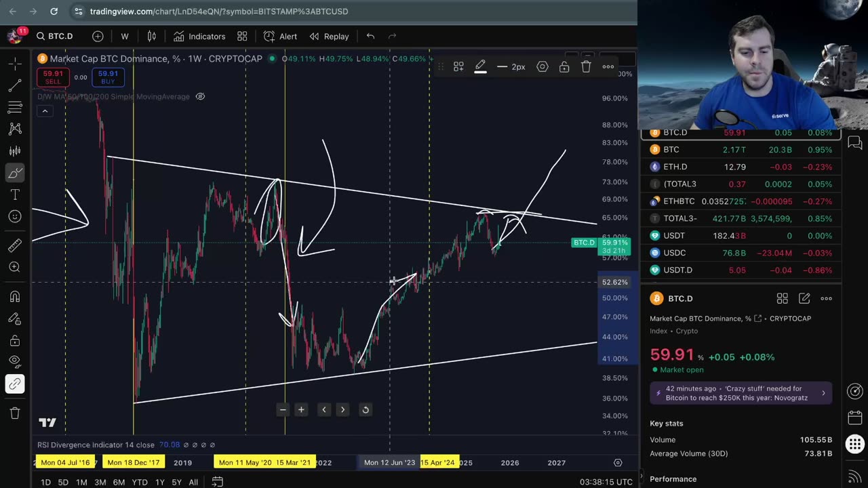The width and height of the screenshot is (868, 488).
Task: Open the go to date calendar
Action: coord(217,482)
